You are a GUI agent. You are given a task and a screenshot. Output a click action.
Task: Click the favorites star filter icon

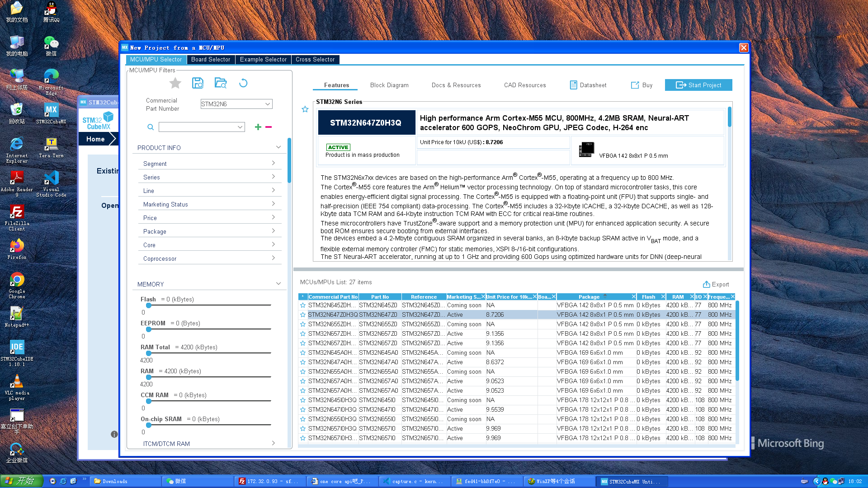coord(175,83)
